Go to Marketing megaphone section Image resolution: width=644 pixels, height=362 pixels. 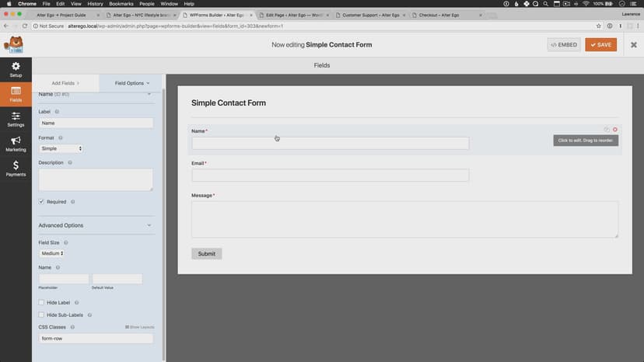point(16,144)
